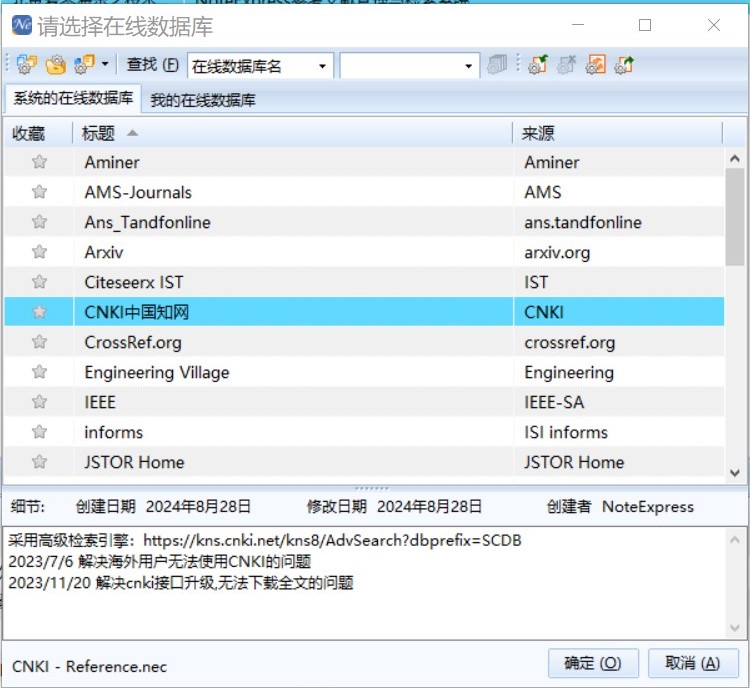Click the pane splitter grip dots
The height and width of the screenshot is (688, 750).
click(372, 488)
